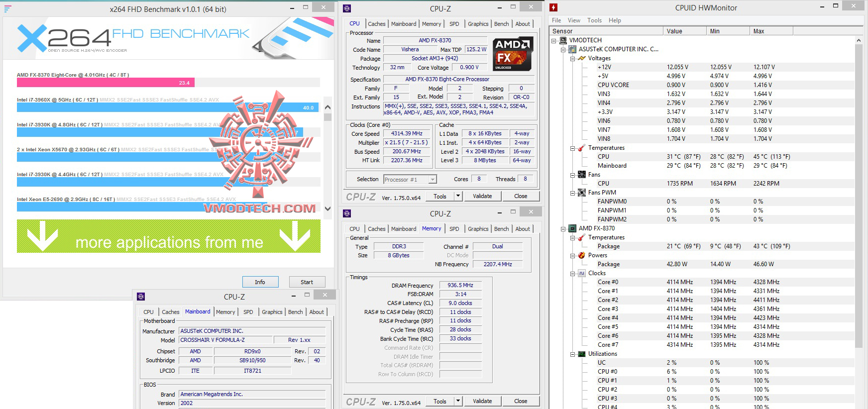Click the Fans icon in the sensor tree
The height and width of the screenshot is (409, 868).
tap(581, 175)
